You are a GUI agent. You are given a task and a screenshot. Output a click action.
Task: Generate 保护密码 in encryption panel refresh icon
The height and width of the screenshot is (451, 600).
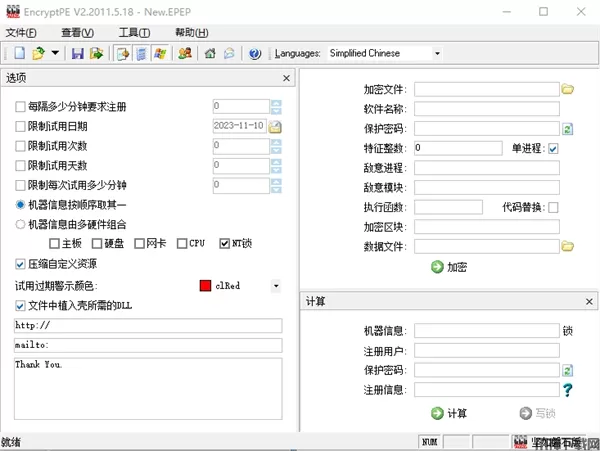[567, 129]
